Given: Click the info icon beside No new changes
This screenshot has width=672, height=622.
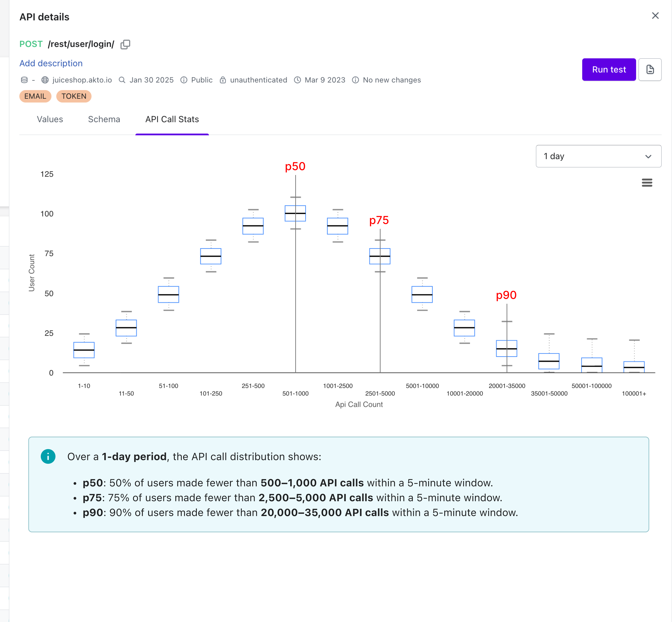Looking at the screenshot, I should pos(355,80).
